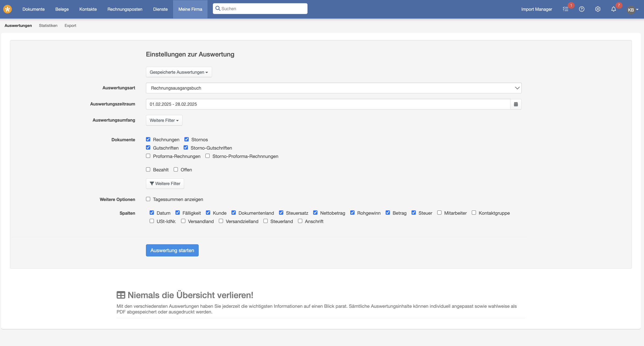
Task: Click the heading 'Niemals die Übersicht verlieren!'
Action: pyautogui.click(x=190, y=295)
